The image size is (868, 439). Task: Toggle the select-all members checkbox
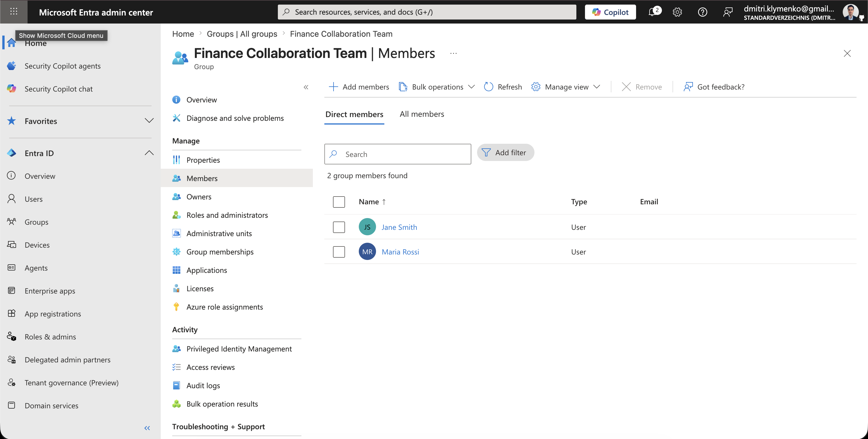339,202
